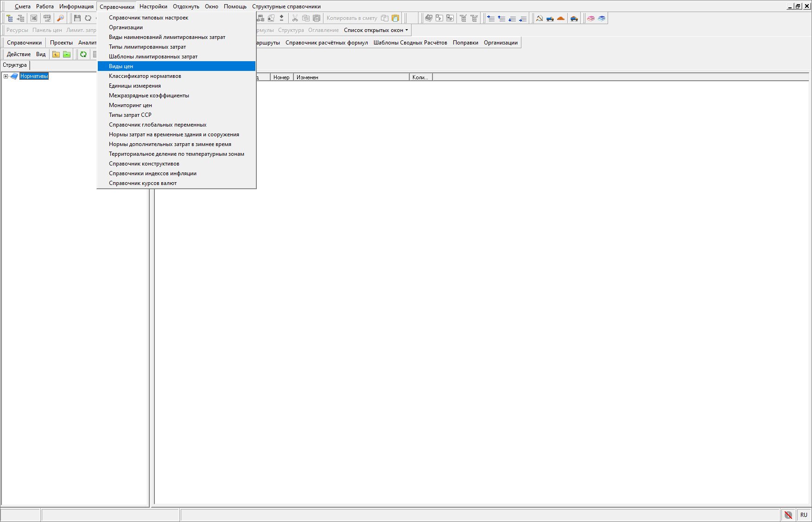812x522 pixels.
Task: Expand the Нормативы tree node
Action: coord(6,76)
